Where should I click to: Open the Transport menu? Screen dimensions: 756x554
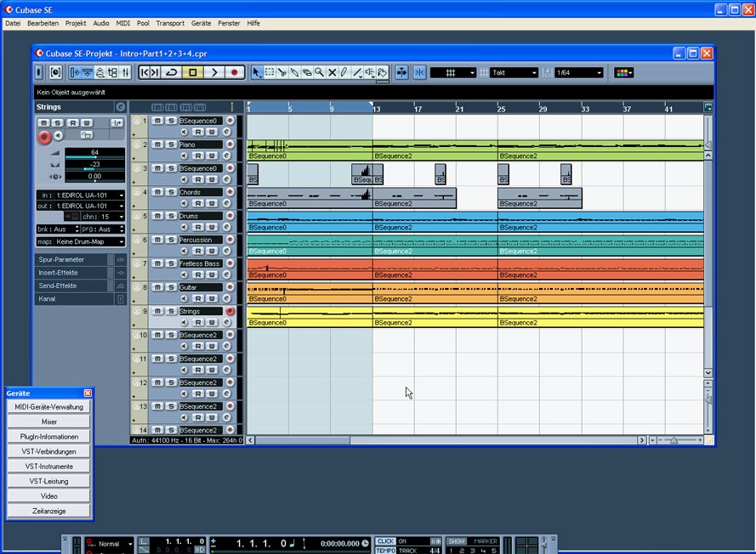point(170,23)
